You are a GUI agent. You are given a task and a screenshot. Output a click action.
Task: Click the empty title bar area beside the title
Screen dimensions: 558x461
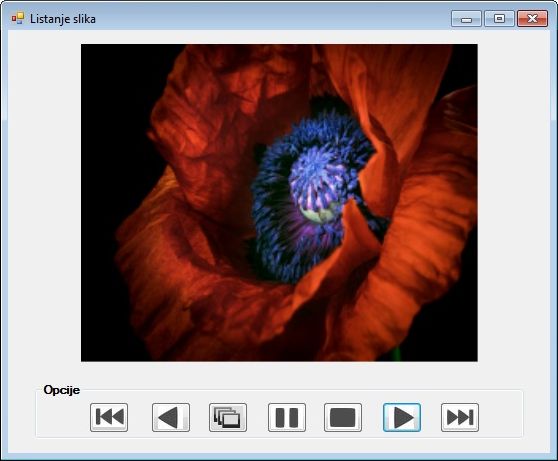(x=270, y=19)
